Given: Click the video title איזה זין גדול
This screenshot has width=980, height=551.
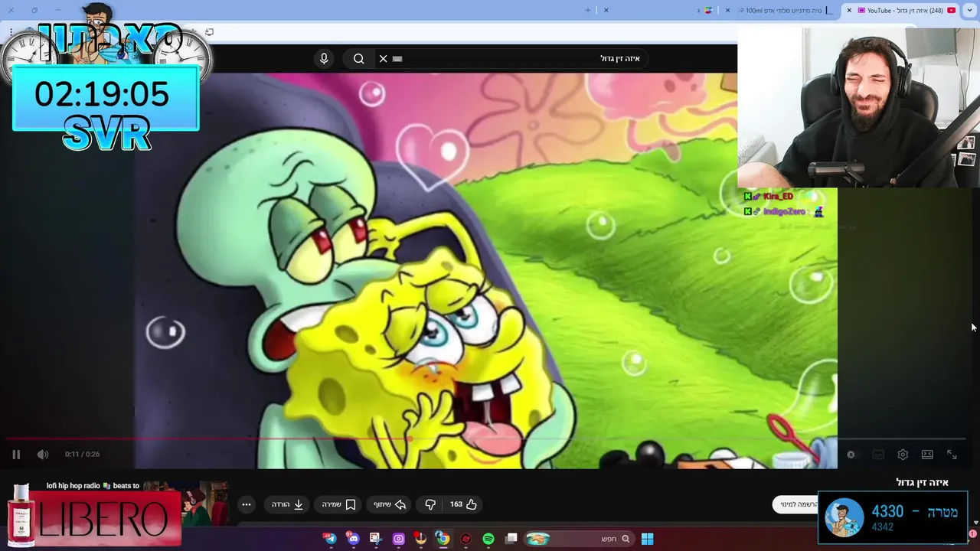Looking at the screenshot, I should pos(923,482).
